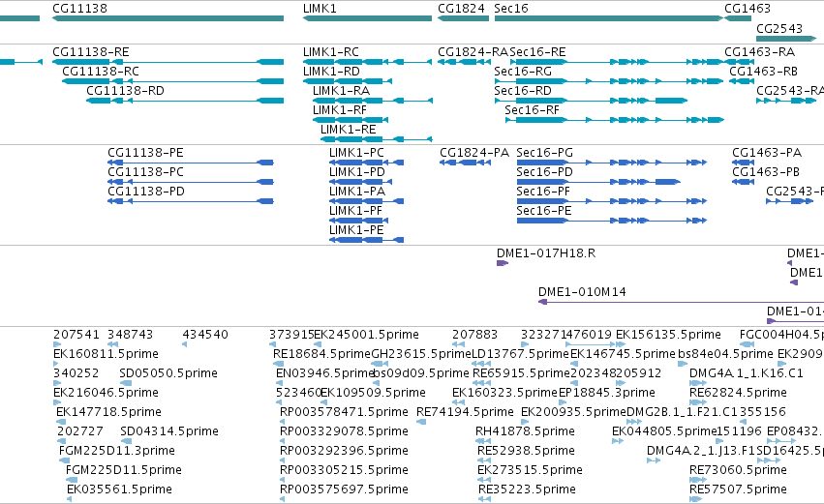Select EST RE52938.5prime

click(526, 451)
